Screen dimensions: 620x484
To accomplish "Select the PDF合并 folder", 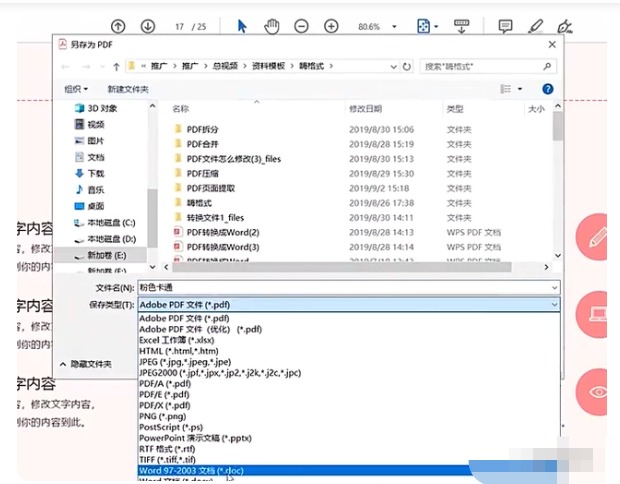I will (197, 144).
